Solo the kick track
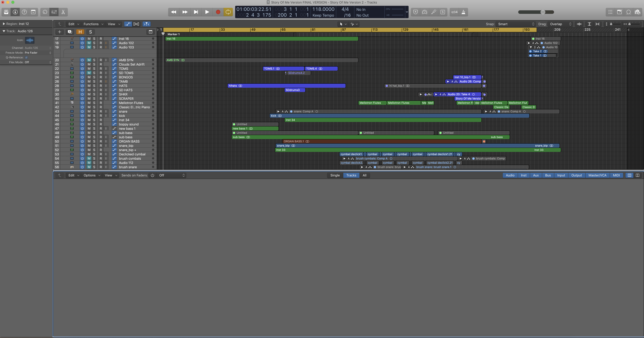This screenshot has height=338, width=644. (94, 116)
